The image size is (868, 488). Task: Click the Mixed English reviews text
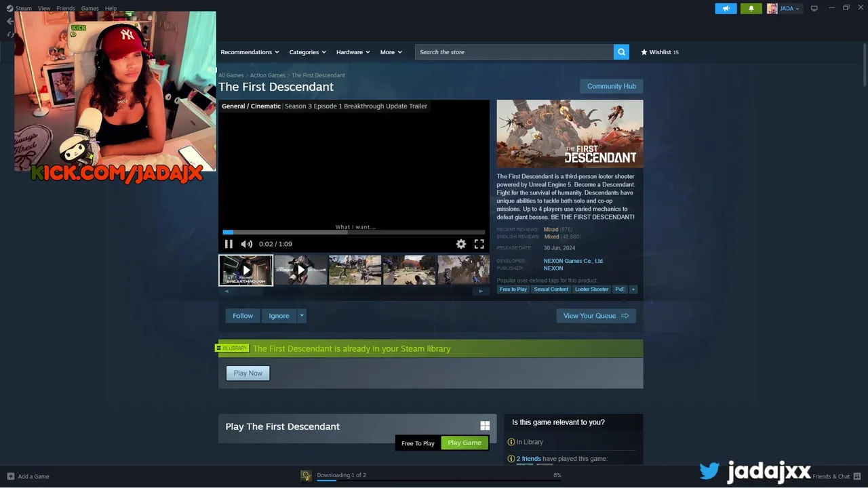(x=551, y=237)
